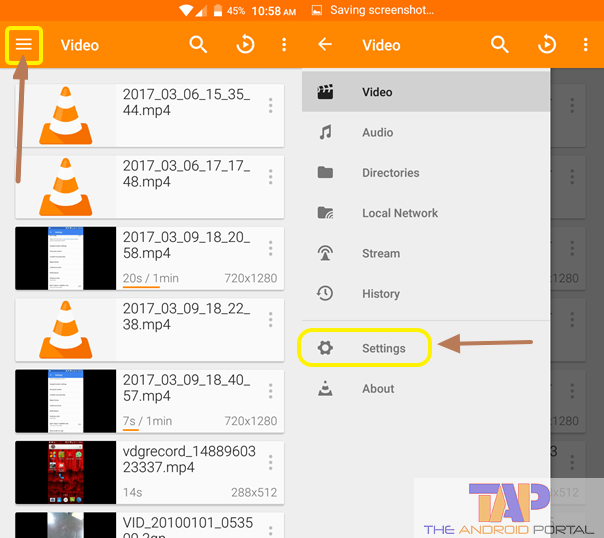Open options for 2017_03_09_18_20_58.mp4
Screen dimensions: 604x538
click(270, 248)
